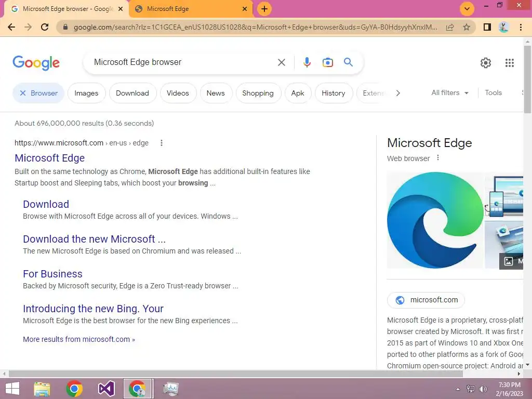Open Google Chrome from the taskbar
The width and height of the screenshot is (532, 399).
[74, 389]
